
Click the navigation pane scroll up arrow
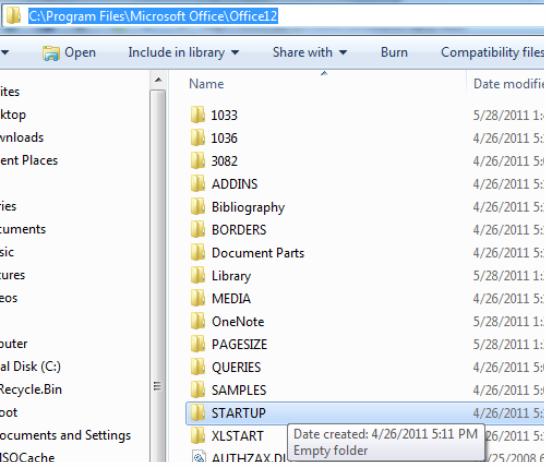click(x=158, y=80)
